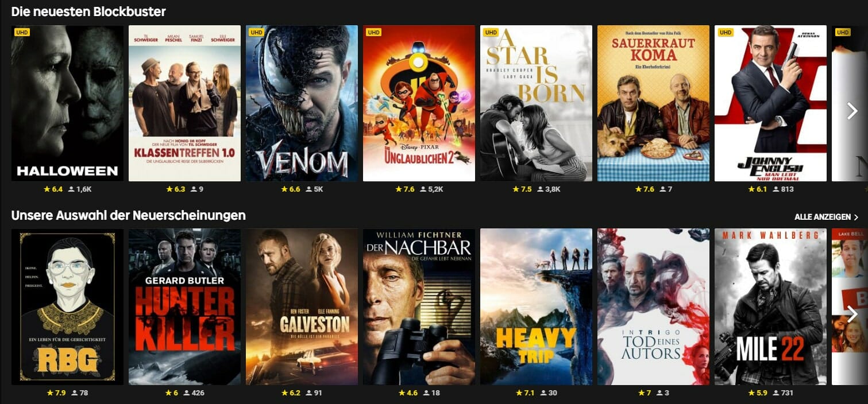This screenshot has width=868, height=404.
Task: Advance the Neuerscheinungen row with the right arrow
Action: coord(852,314)
